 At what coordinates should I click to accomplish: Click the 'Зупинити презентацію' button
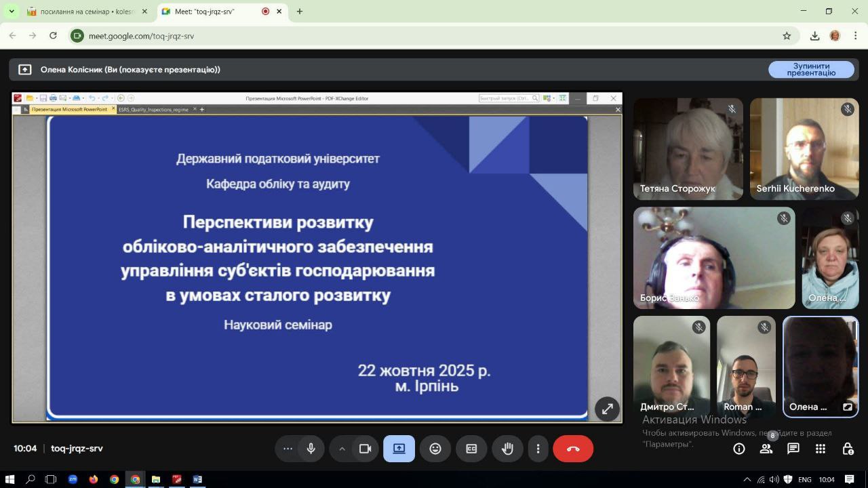(811, 69)
